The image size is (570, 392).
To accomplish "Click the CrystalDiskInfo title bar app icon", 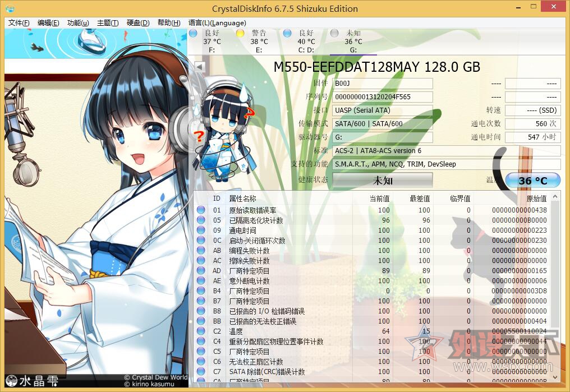I will (10, 8).
